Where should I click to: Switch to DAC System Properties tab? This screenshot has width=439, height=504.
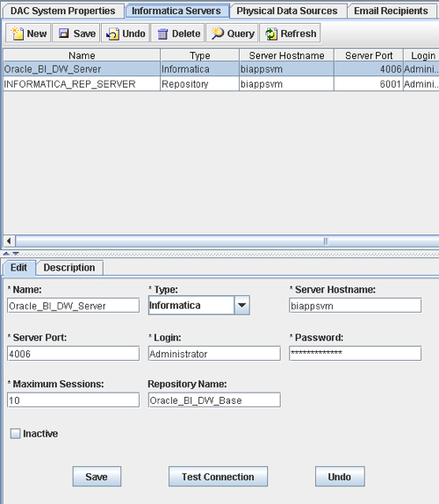tap(63, 11)
